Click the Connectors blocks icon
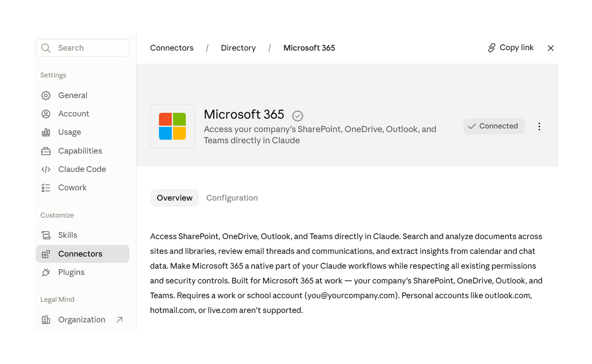This screenshot has width=592, height=364. pyautogui.click(x=46, y=254)
